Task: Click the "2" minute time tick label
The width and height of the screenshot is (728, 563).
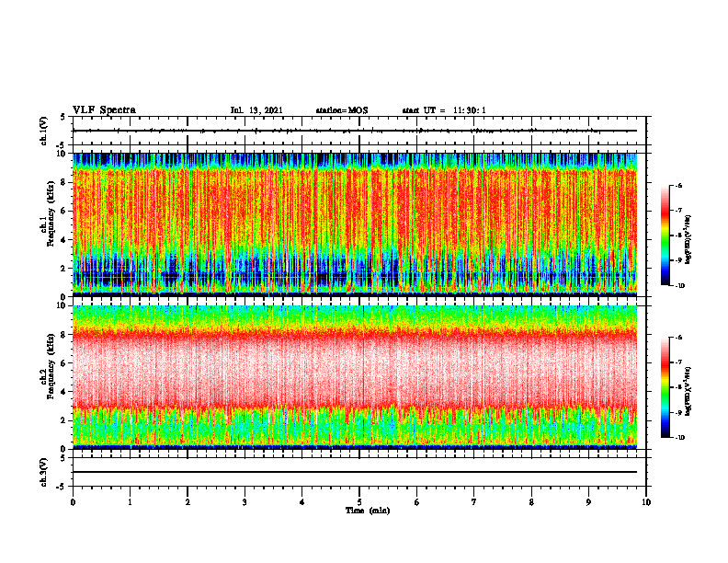Action: 188,502
